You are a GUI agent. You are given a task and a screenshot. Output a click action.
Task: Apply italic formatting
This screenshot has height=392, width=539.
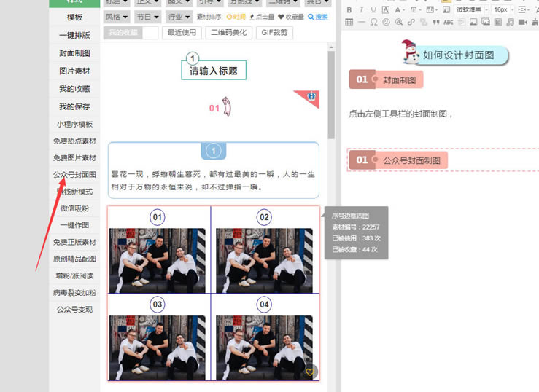(x=361, y=10)
